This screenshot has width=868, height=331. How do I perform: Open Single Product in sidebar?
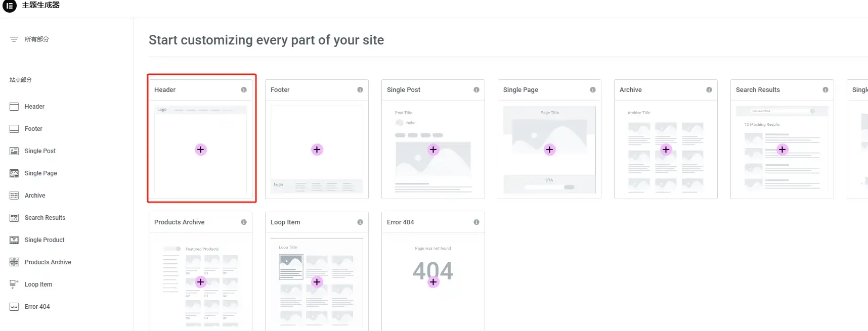pos(45,240)
